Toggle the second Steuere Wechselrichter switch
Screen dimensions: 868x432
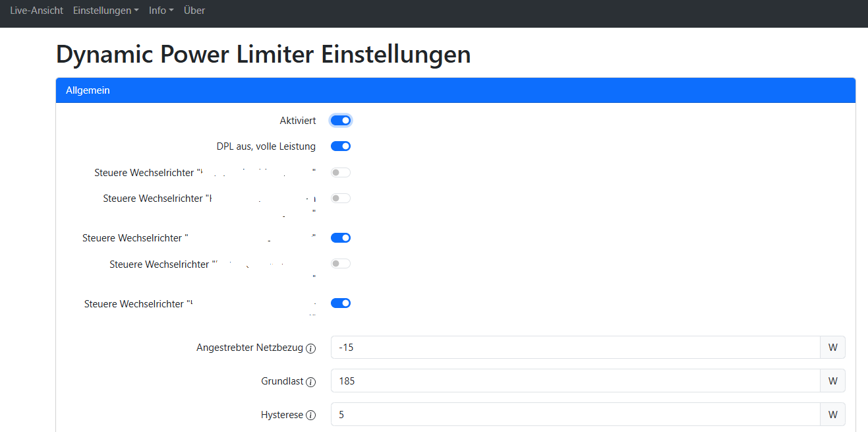(x=341, y=199)
